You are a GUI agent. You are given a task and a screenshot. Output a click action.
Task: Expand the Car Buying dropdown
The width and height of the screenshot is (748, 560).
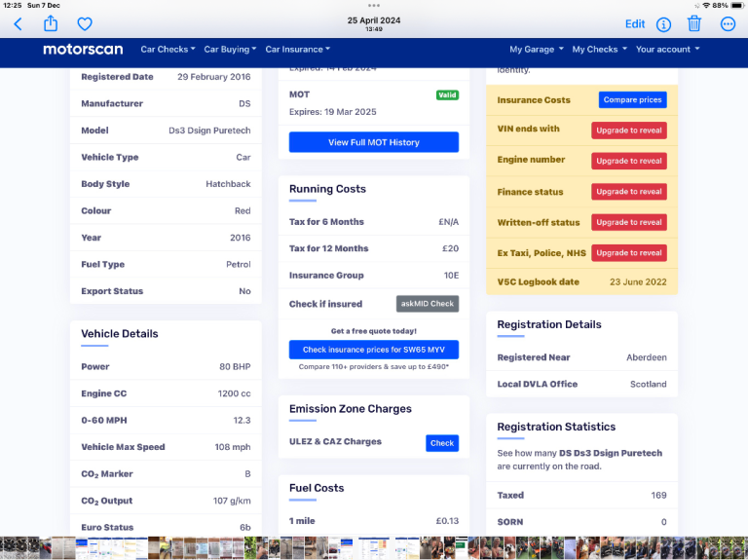point(230,50)
